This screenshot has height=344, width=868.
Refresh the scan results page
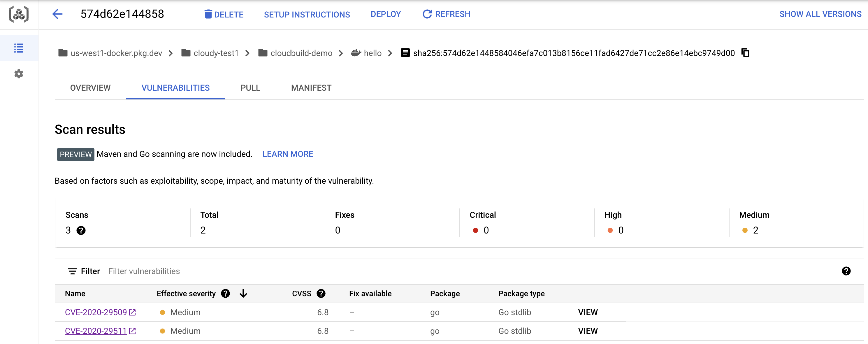447,14
